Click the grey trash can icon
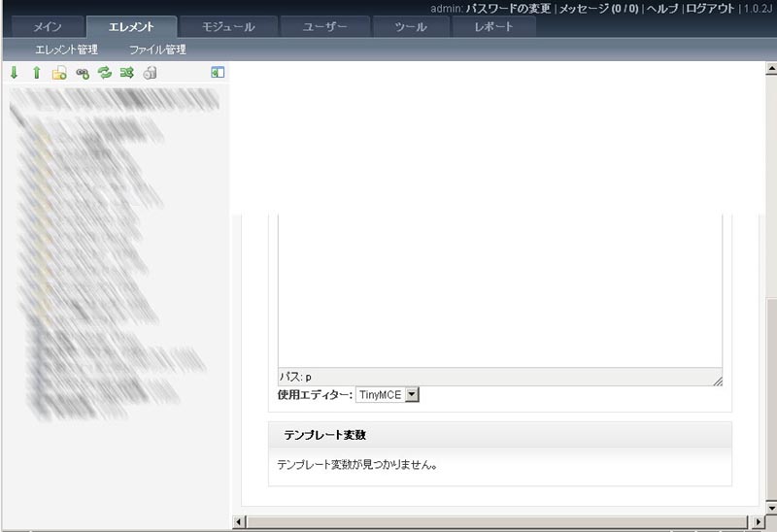Viewport: 777px width, 532px height. (x=150, y=73)
